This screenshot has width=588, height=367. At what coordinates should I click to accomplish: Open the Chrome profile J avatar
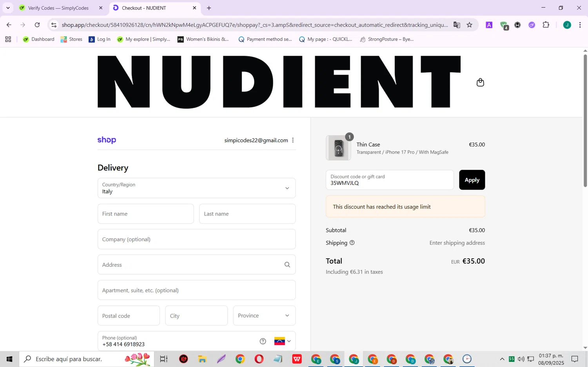(567, 25)
